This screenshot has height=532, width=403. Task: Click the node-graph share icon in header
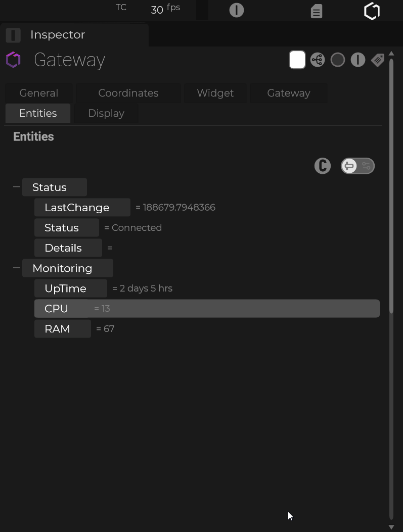click(318, 60)
